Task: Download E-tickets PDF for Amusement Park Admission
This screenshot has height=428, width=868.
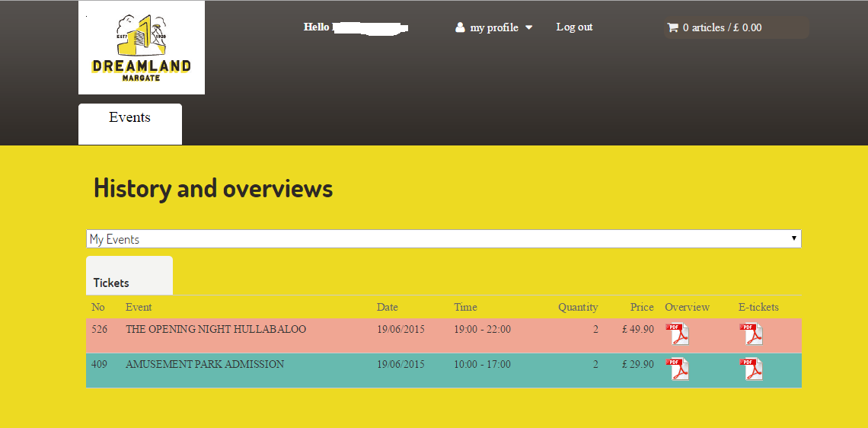Action: tap(752, 369)
